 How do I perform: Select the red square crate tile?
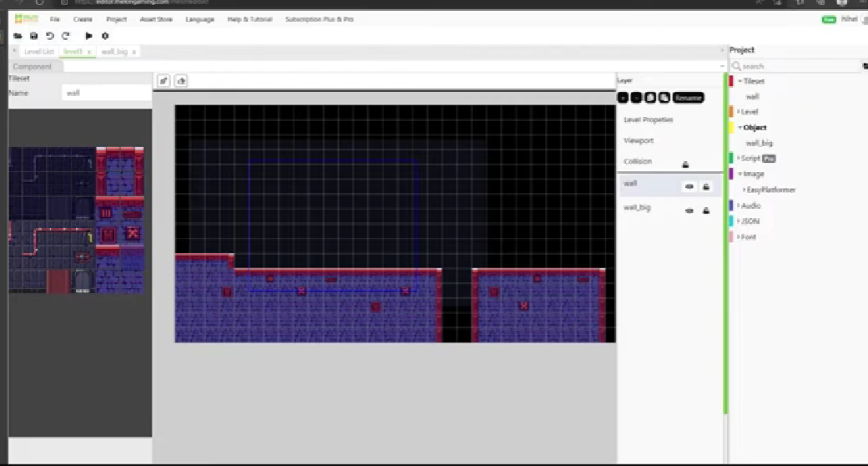tap(108, 235)
